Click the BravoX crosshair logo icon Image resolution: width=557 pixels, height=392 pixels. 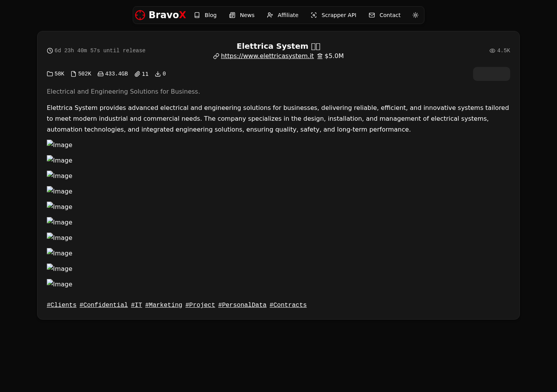coord(140,15)
